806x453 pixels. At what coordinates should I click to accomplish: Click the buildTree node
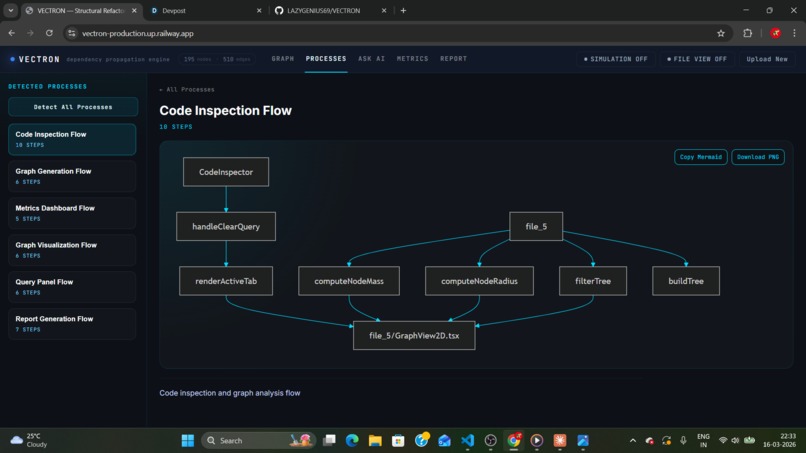[686, 281]
